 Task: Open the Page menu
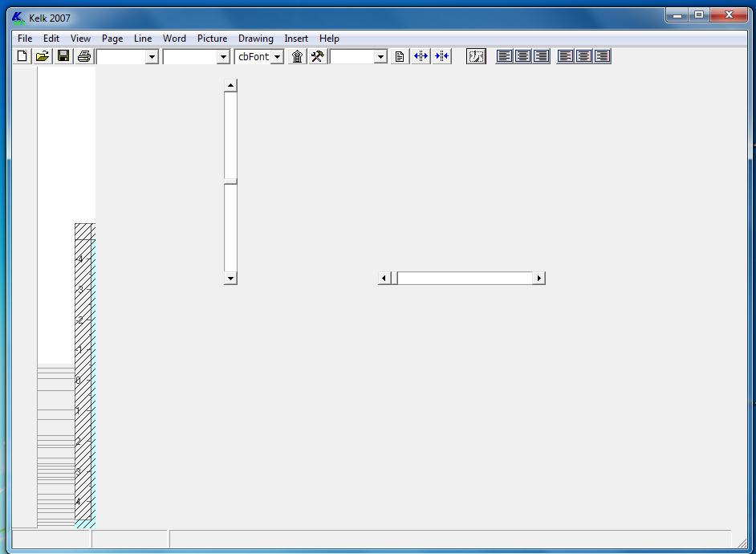click(x=112, y=39)
